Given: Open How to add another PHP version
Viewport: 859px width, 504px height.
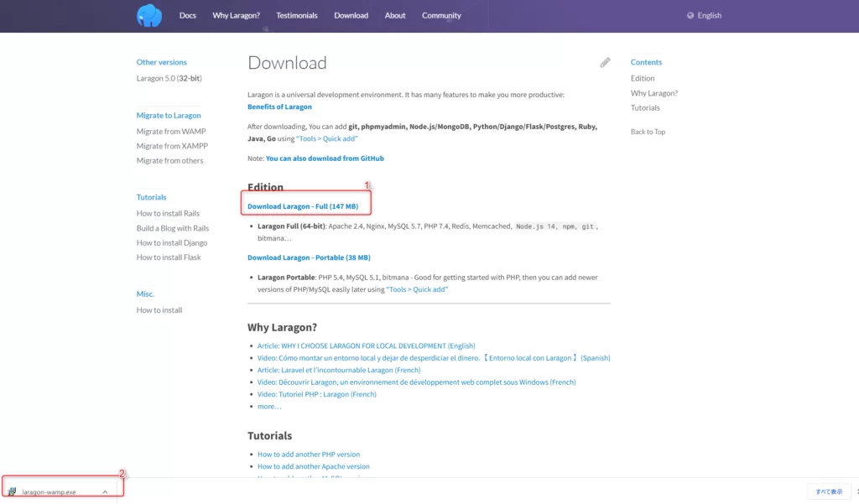Looking at the screenshot, I should click(x=309, y=455).
